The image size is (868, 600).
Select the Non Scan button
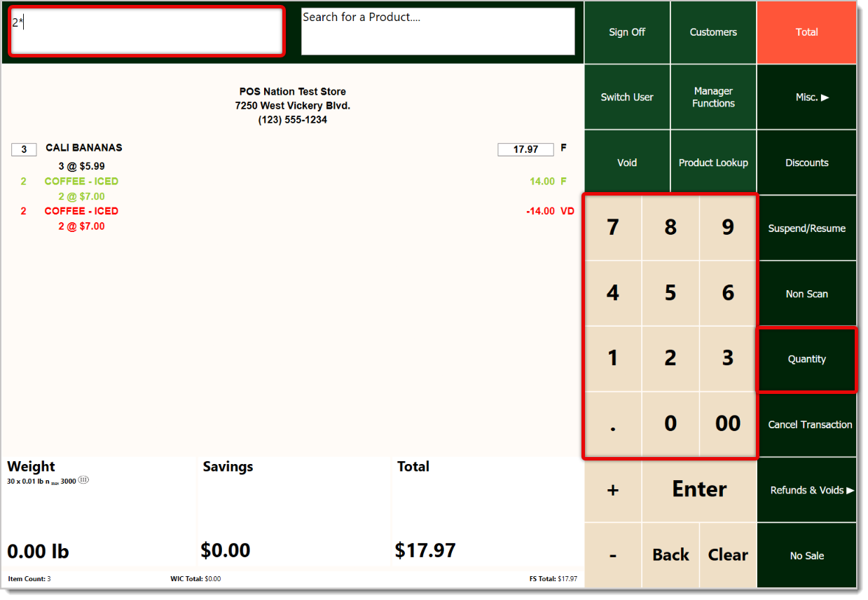pos(806,294)
